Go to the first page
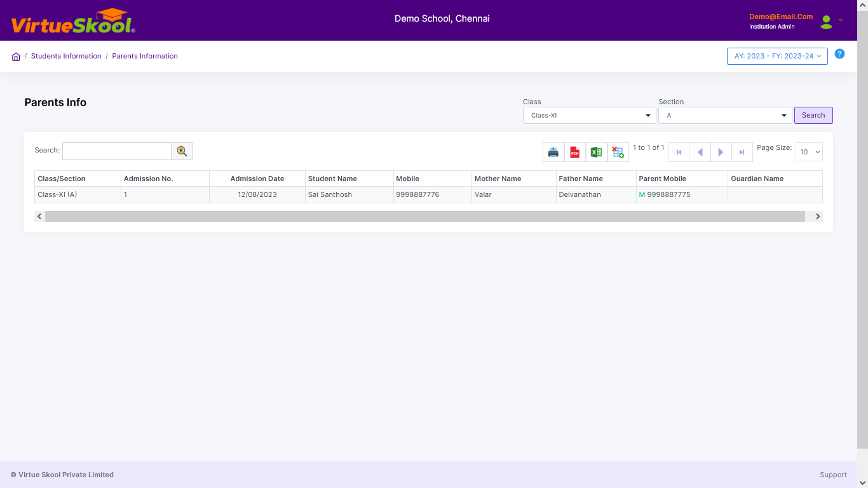 679,152
